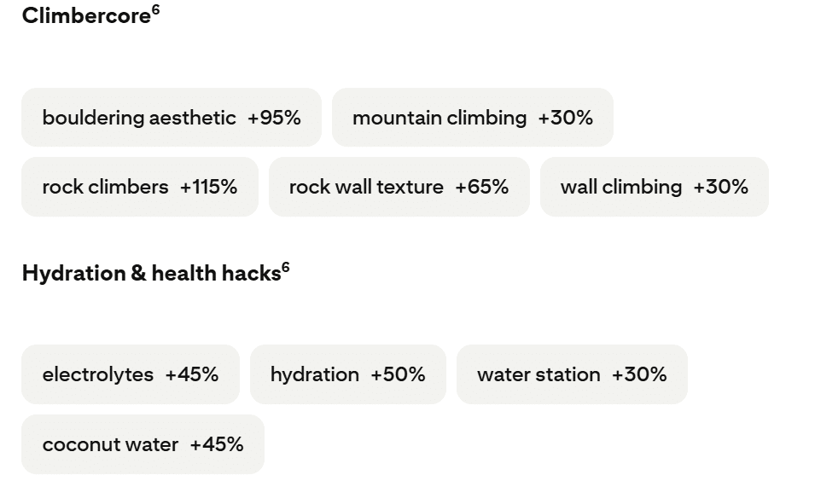Select the coconut water chip
Screen dimensions: 815x504
(x=143, y=444)
